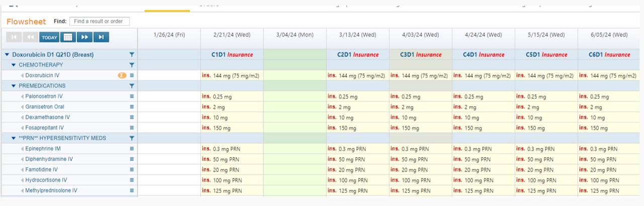Click the Find a result or order field
644x206 pixels.
click(99, 21)
